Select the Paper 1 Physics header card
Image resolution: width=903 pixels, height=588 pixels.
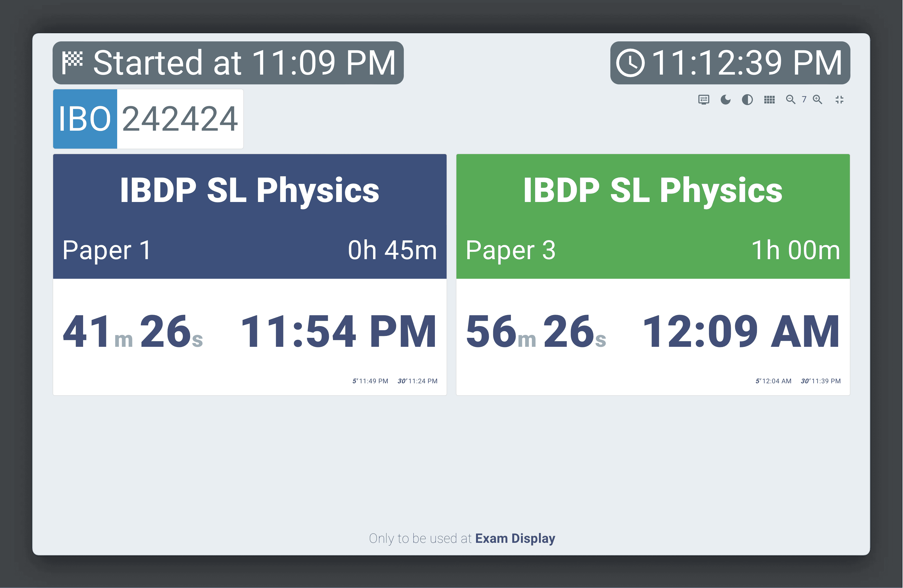[x=250, y=216]
